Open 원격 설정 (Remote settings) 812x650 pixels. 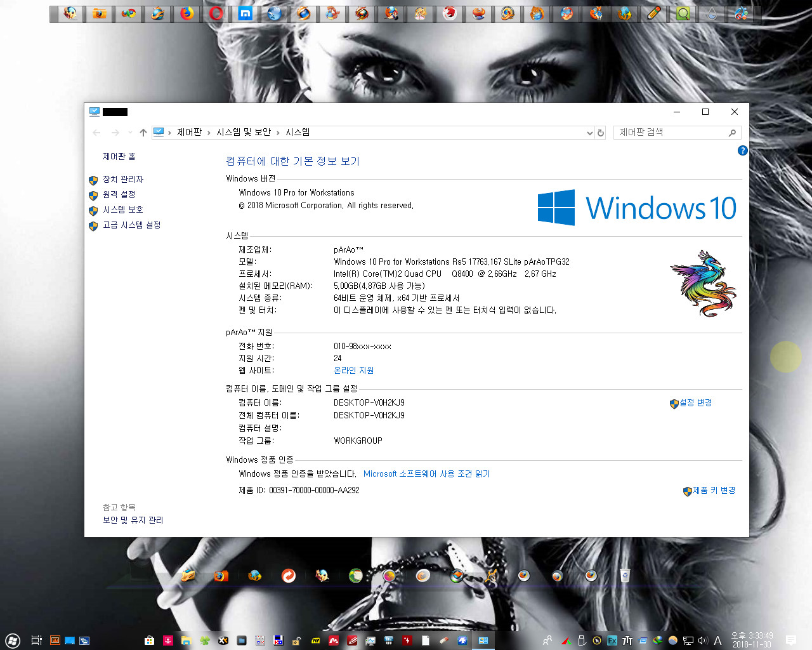(119, 195)
